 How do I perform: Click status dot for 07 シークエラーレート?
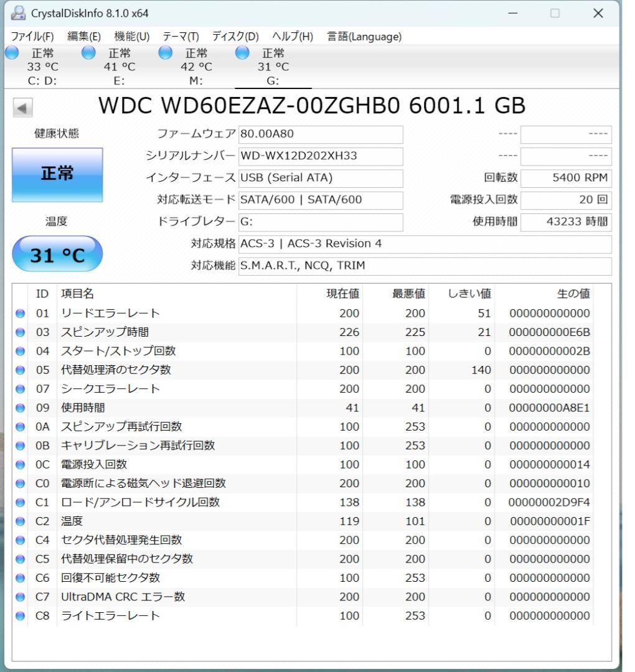[x=20, y=389]
